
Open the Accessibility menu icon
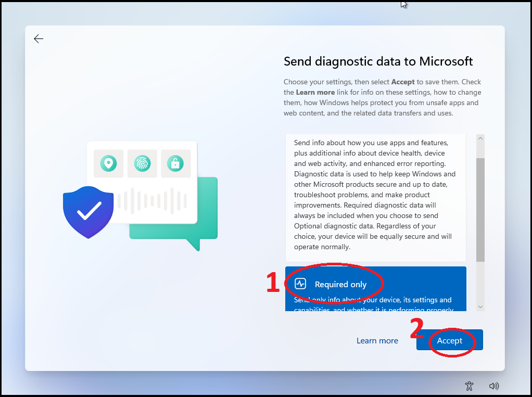pos(469,386)
